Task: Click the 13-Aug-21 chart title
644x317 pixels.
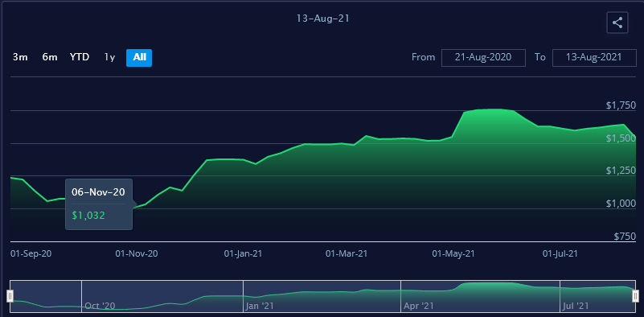Action: click(323, 19)
